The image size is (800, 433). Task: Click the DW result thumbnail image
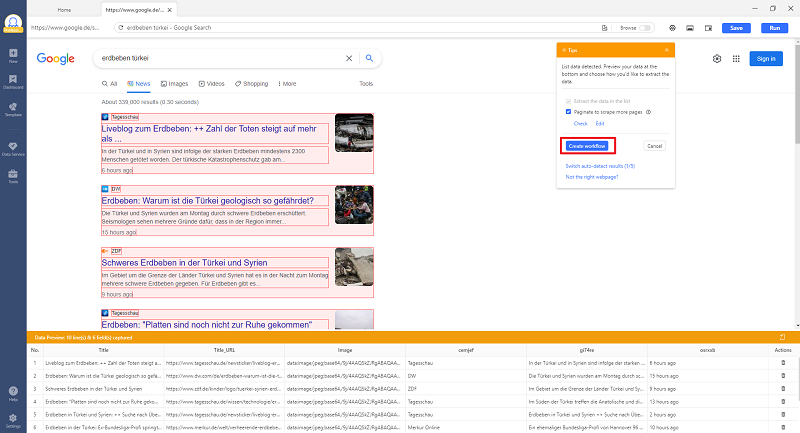tap(354, 205)
